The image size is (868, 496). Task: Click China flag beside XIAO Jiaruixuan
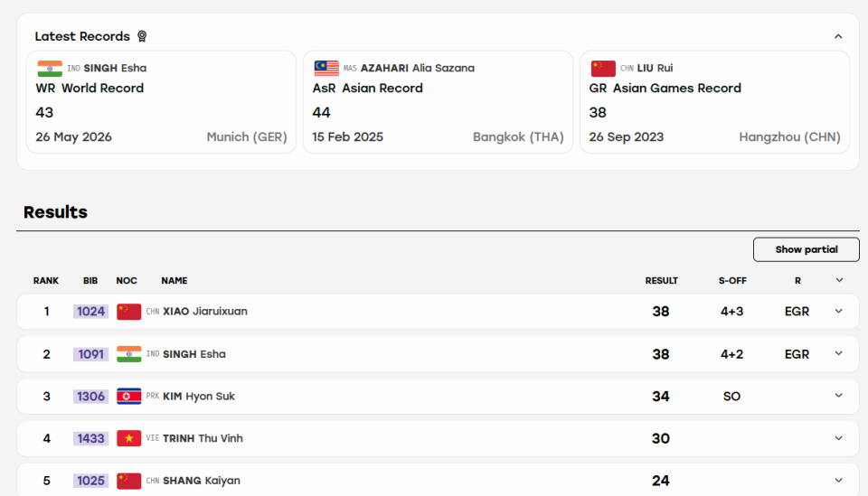tap(129, 312)
